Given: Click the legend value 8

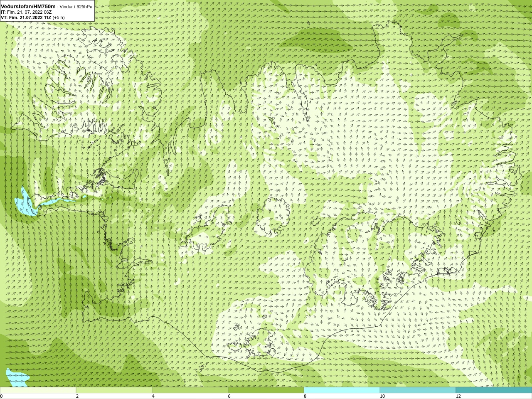Looking at the screenshot, I should (305, 396).
